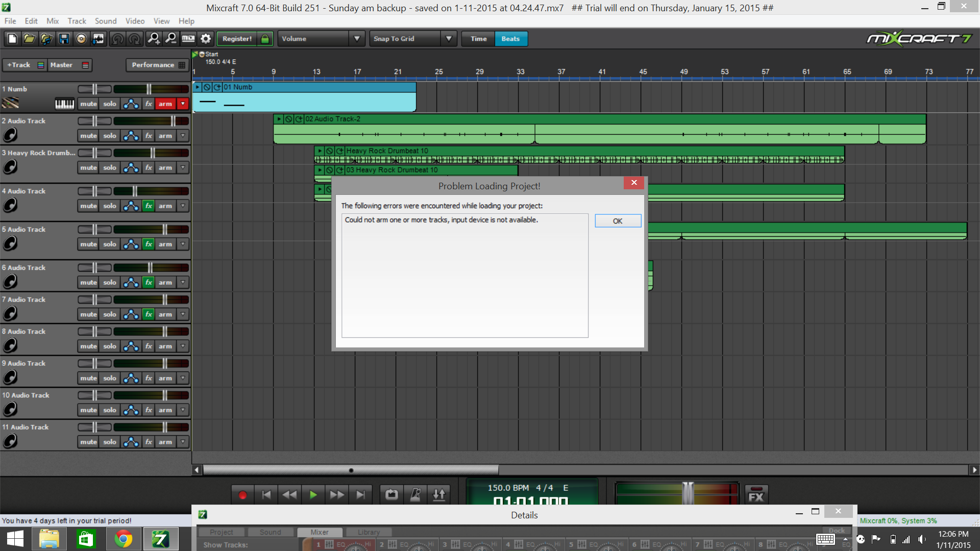This screenshot has width=980, height=551.
Task: Zoom out on the timeline
Action: click(171, 39)
